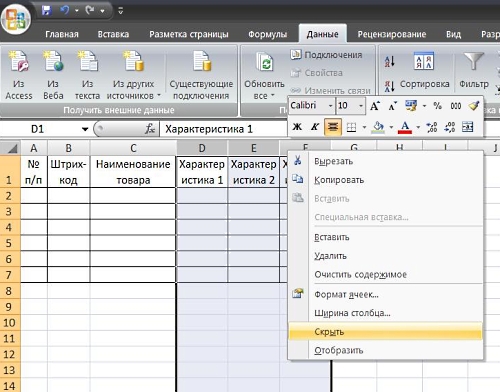The image size is (500, 392).
Task: Click the red font color button
Action: 405,127
